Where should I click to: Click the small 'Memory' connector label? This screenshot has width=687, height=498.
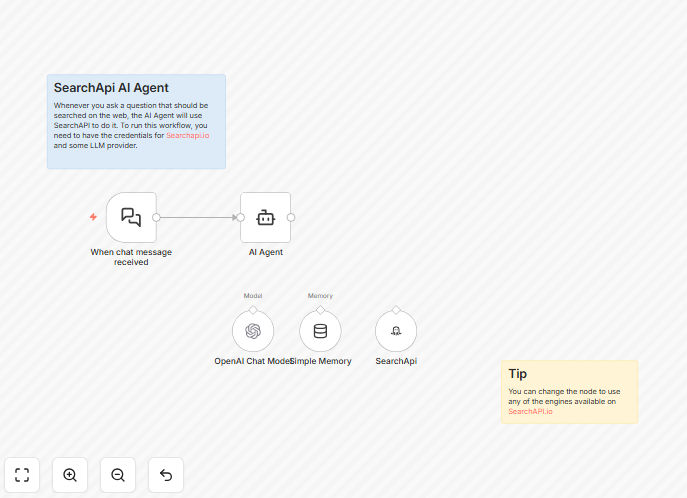320,296
